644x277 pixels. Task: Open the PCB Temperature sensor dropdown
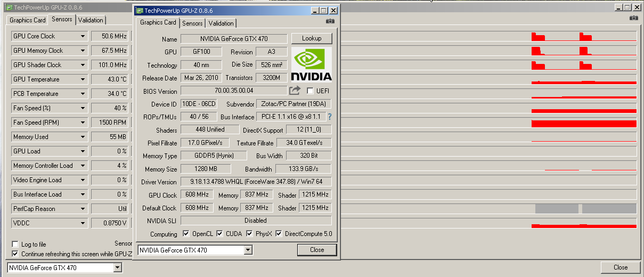[83, 94]
